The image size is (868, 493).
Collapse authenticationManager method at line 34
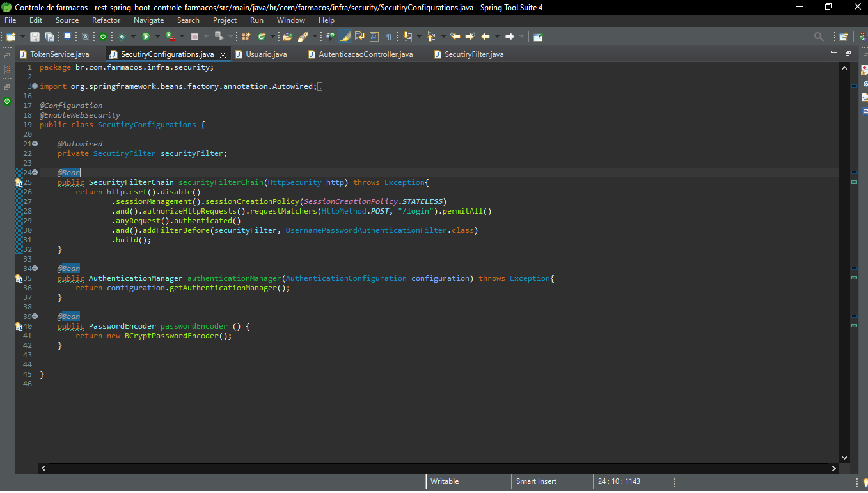click(x=35, y=269)
